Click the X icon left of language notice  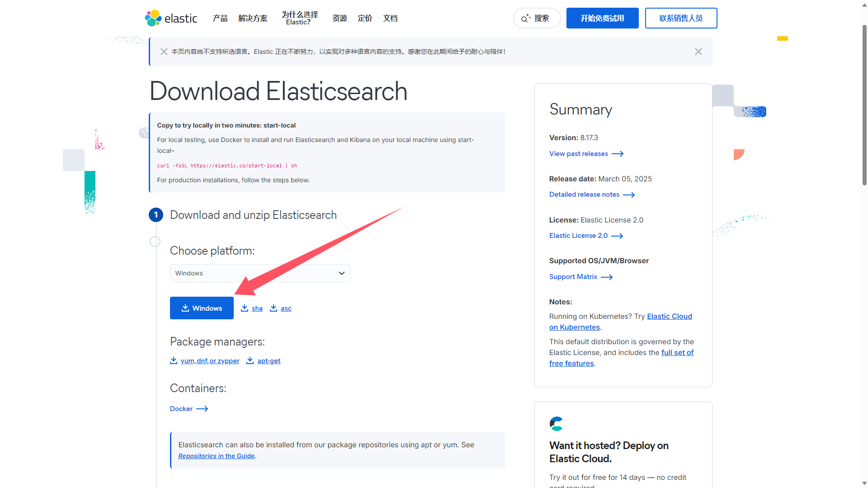pyautogui.click(x=164, y=52)
